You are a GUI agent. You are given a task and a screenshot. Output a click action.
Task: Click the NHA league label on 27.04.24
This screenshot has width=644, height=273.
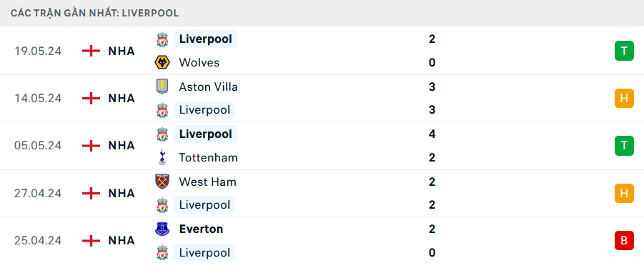pyautogui.click(x=122, y=193)
